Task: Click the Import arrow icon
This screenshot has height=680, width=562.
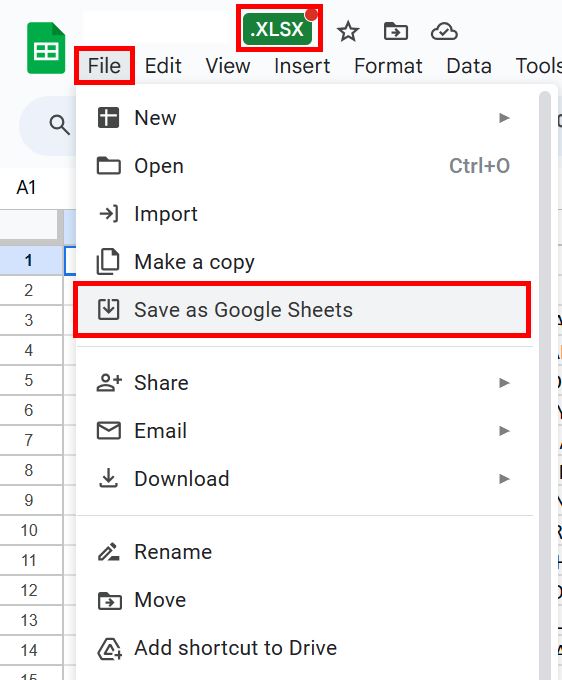Action: tap(108, 214)
